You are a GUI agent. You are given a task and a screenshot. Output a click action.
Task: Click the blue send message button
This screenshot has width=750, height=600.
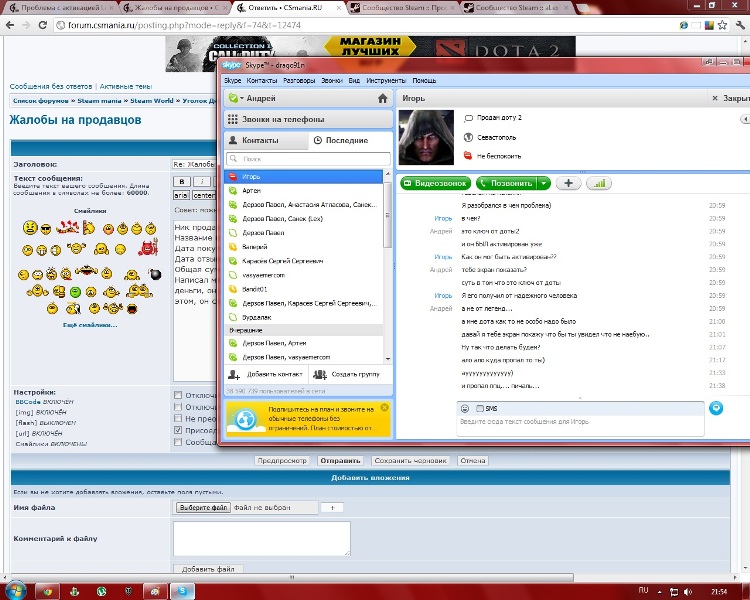coord(716,408)
